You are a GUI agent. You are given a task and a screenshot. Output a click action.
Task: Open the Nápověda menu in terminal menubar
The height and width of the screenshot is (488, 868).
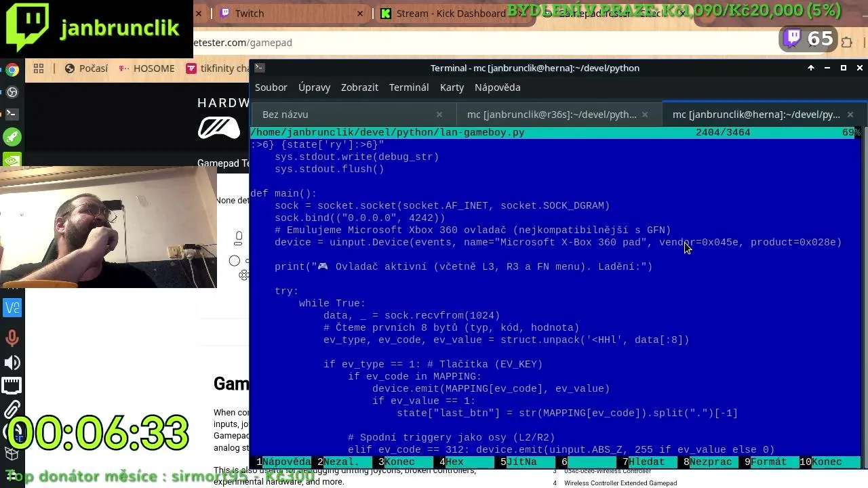[497, 87]
